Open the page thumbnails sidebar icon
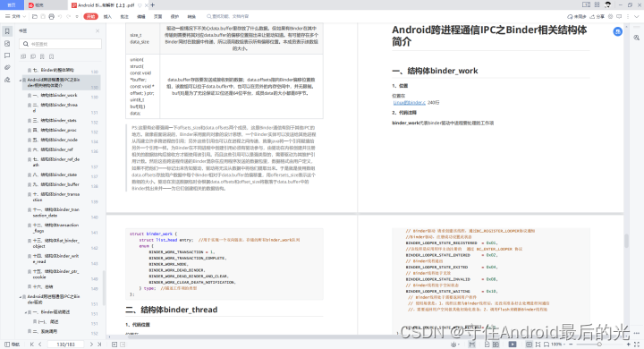 pos(7,43)
